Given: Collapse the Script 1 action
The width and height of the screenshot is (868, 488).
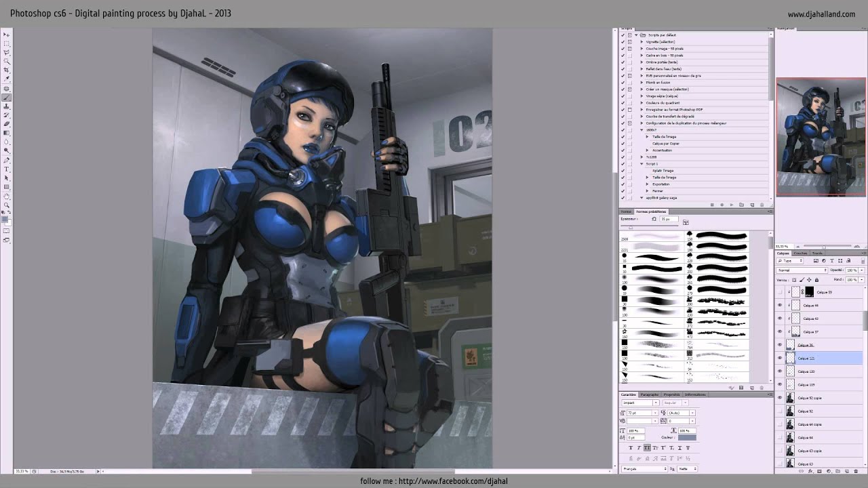Looking at the screenshot, I should click(642, 164).
